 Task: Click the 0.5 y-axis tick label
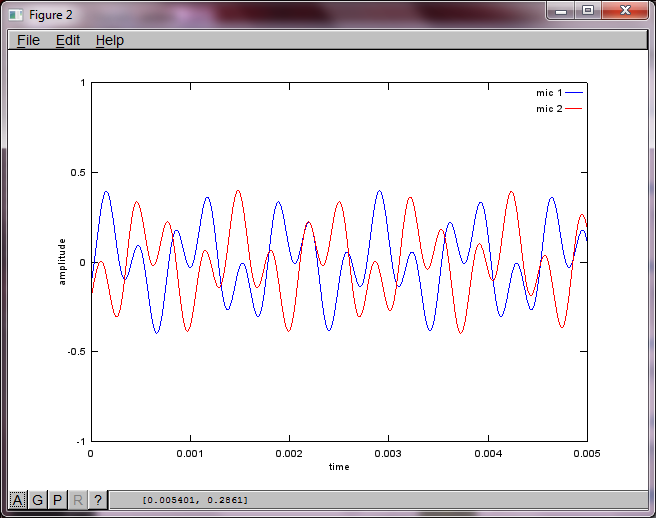pos(78,172)
